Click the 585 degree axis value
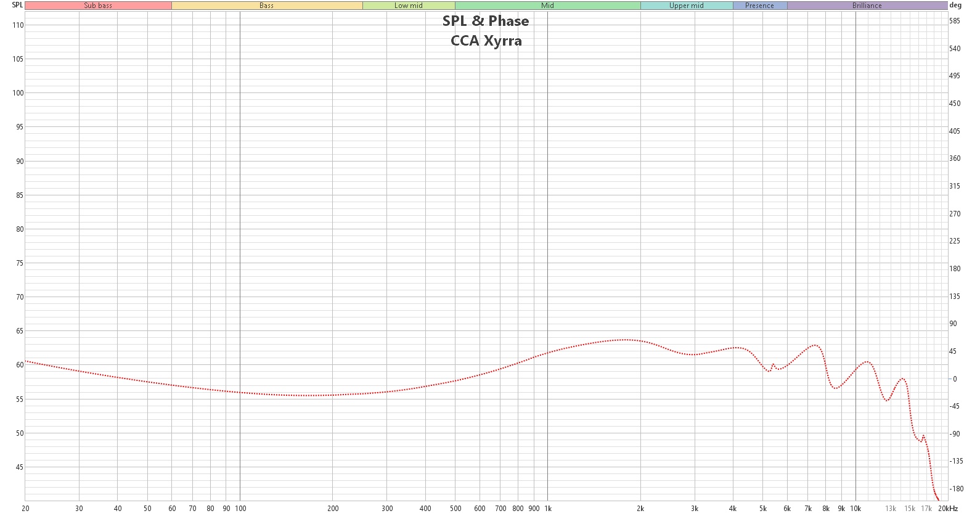This screenshot has width=980, height=516. tap(955, 21)
